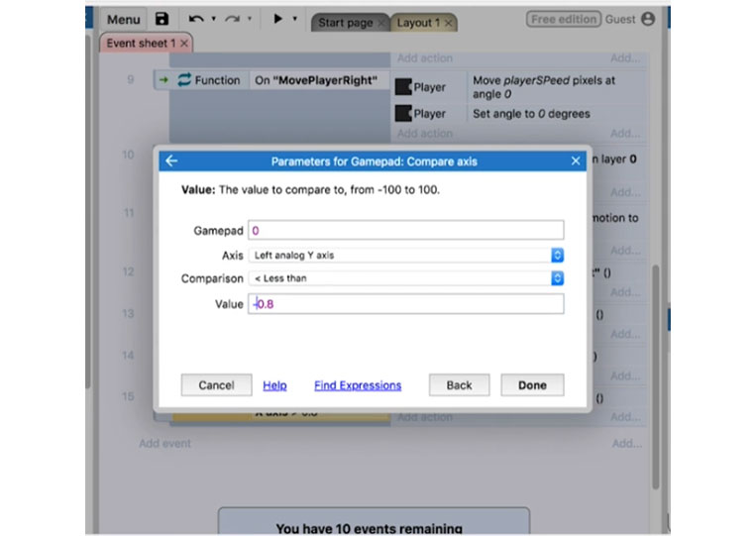Click Add action under event 9
This screenshot has height=536, width=756.
(x=425, y=133)
